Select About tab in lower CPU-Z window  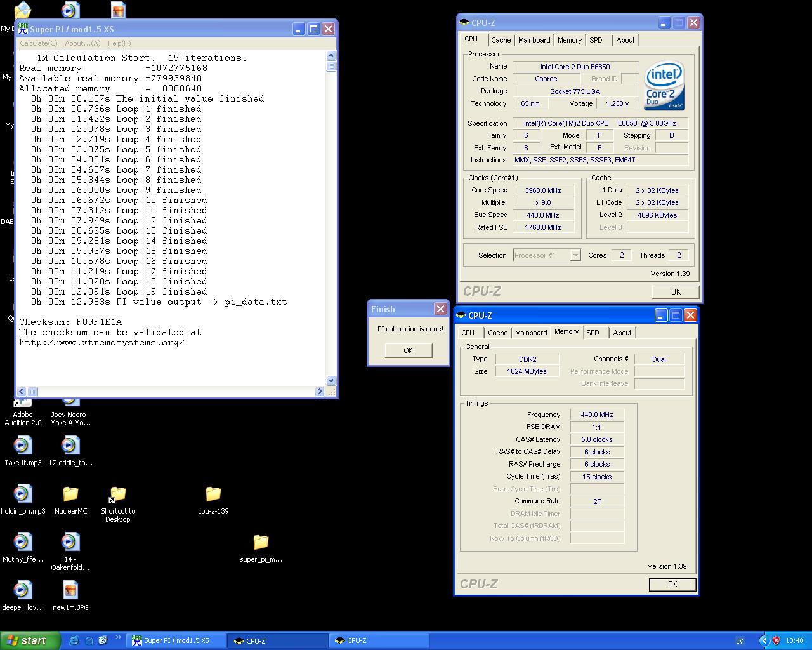(622, 333)
